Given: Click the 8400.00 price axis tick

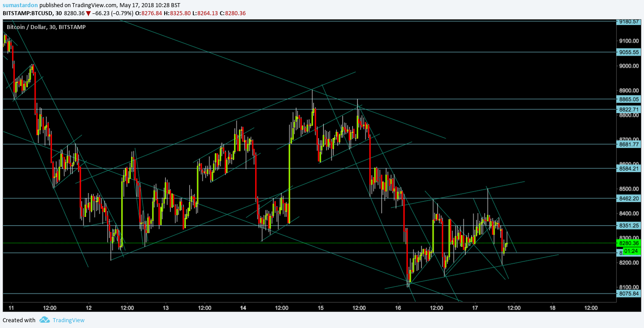Looking at the screenshot, I should pos(628,213).
